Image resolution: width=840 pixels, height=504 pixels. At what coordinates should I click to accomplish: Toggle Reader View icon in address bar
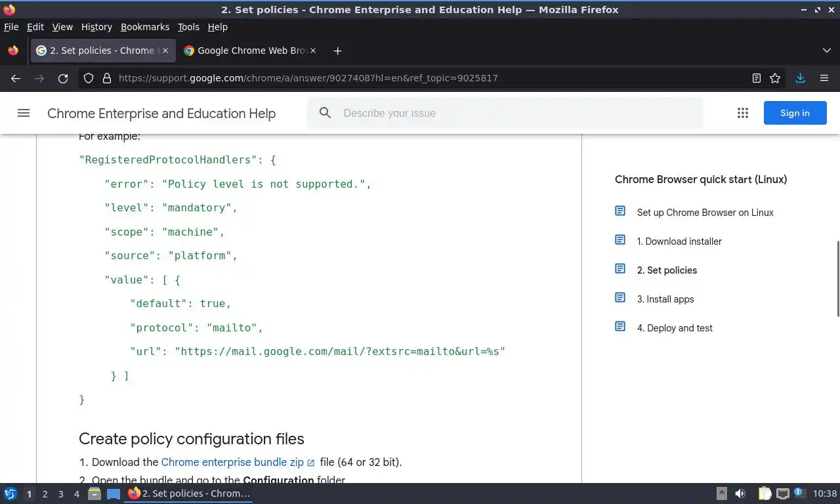tap(757, 78)
